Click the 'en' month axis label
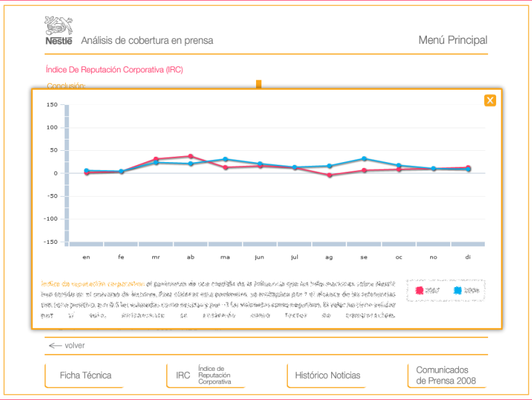 (86, 257)
